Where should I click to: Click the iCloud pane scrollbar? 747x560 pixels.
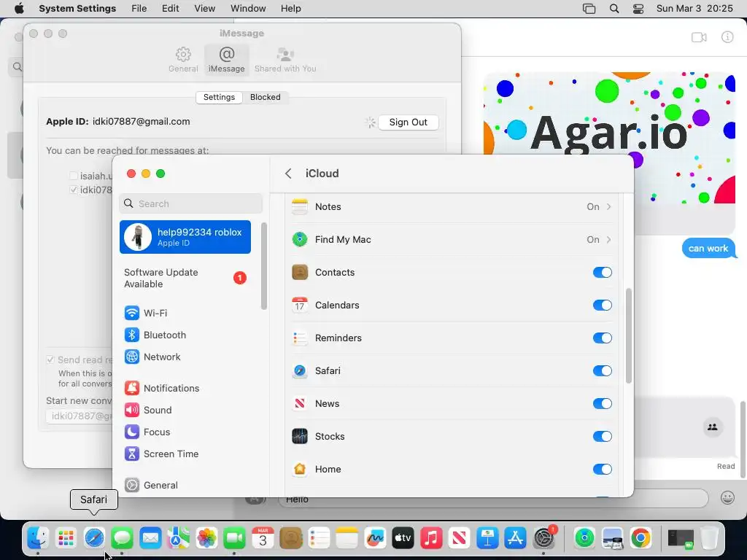(x=628, y=335)
